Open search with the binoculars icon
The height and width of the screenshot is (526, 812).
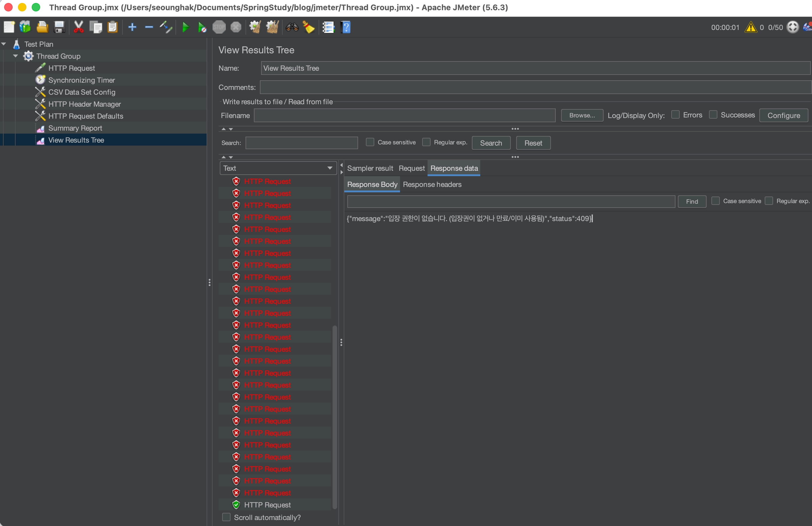(292, 27)
